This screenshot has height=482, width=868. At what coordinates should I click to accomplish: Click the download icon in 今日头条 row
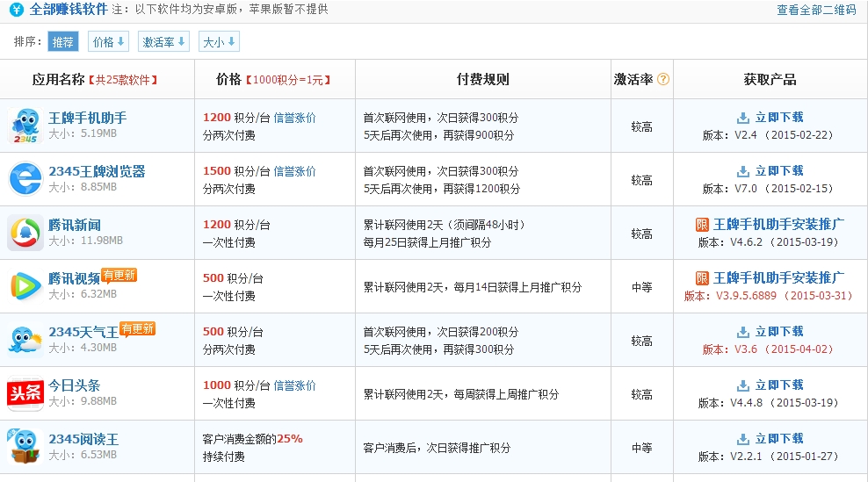[x=743, y=385]
